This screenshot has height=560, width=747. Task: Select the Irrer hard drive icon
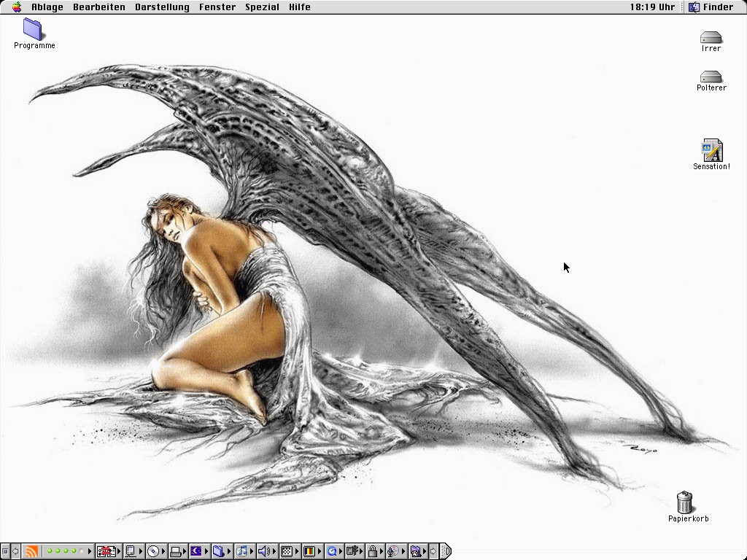point(711,37)
